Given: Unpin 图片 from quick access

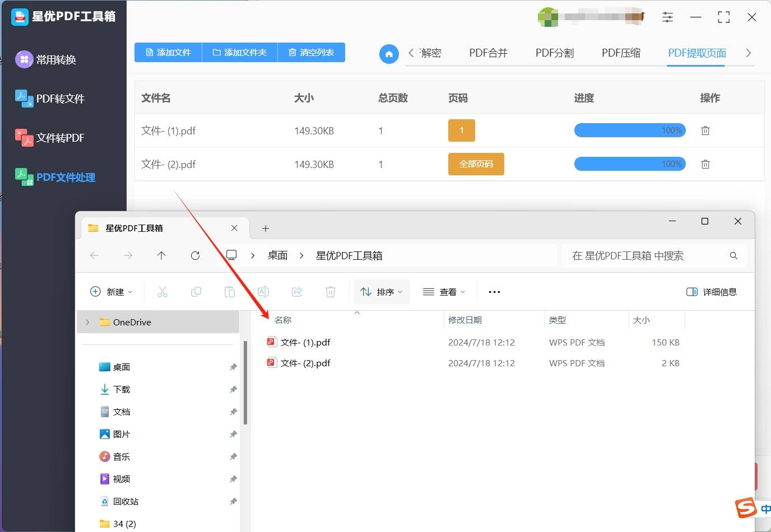Looking at the screenshot, I should (233, 434).
